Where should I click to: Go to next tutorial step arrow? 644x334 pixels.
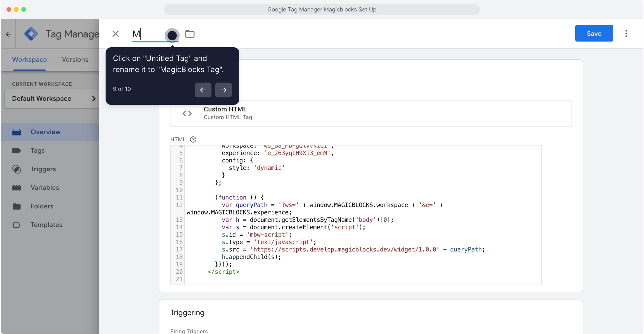(x=223, y=90)
